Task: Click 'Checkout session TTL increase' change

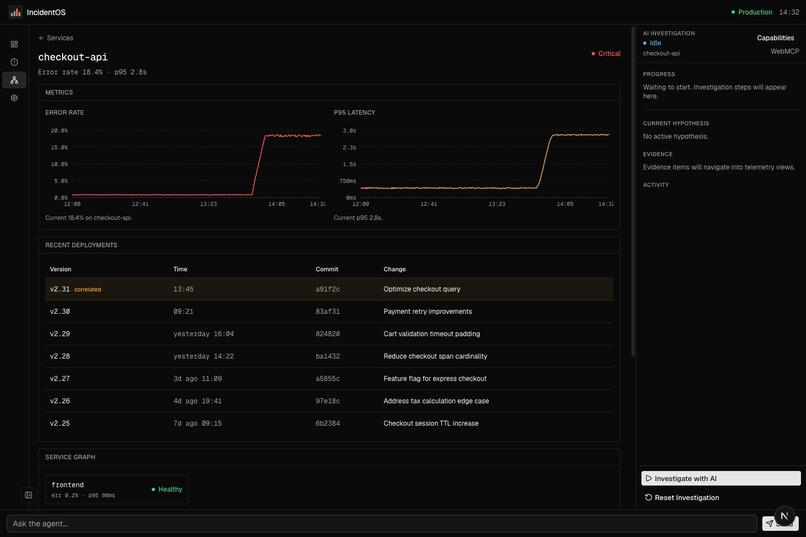Action: point(431,423)
